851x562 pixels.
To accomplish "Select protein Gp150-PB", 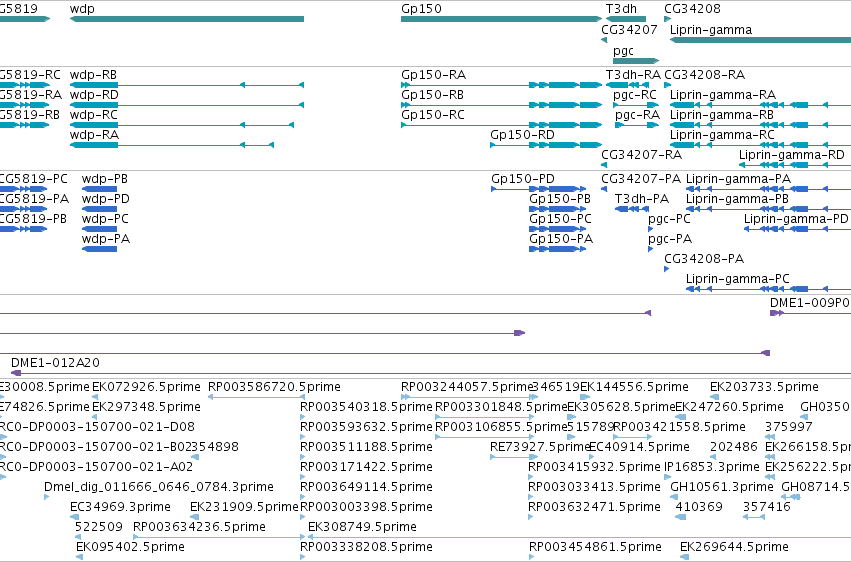I will [557, 209].
